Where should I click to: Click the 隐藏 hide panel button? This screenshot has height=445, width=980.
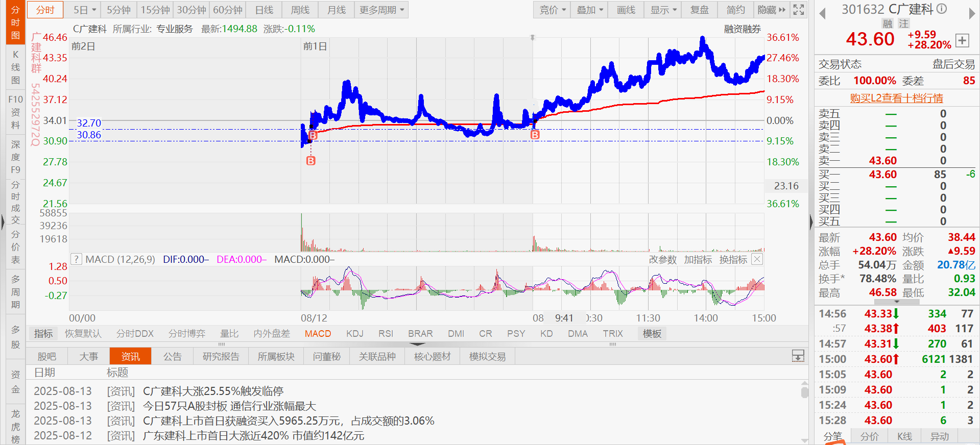point(772,10)
